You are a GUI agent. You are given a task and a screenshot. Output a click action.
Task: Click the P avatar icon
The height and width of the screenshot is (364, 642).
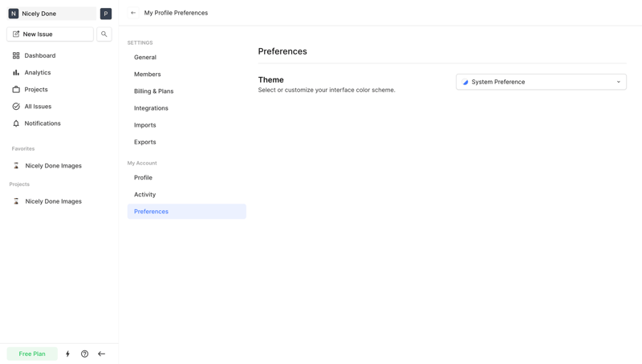pos(106,14)
